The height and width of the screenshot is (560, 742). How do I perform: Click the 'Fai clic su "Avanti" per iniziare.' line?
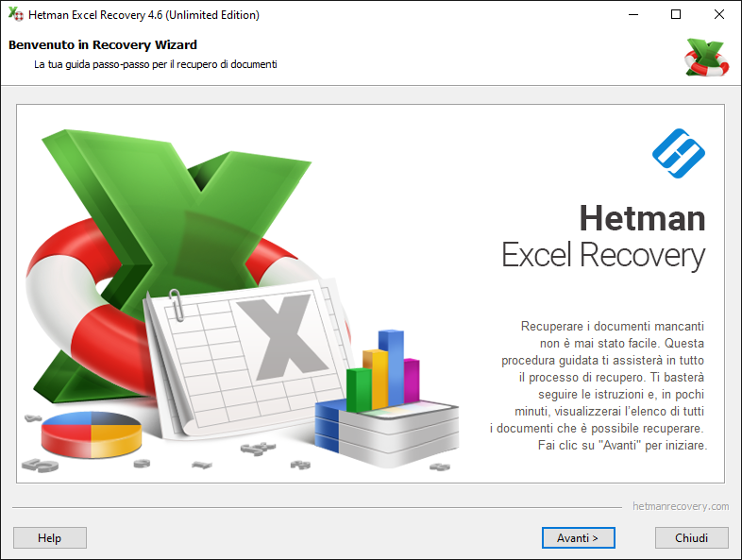pyautogui.click(x=622, y=446)
